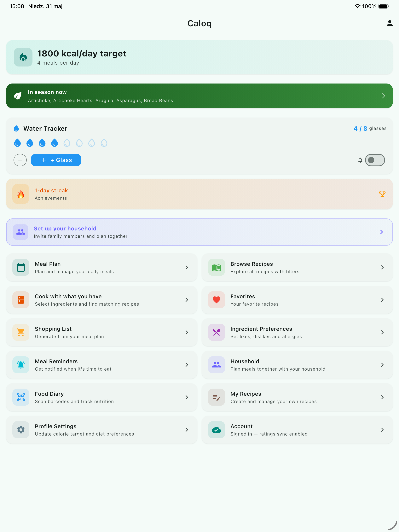
Task: Tap the Caloq title header
Action: point(199,23)
